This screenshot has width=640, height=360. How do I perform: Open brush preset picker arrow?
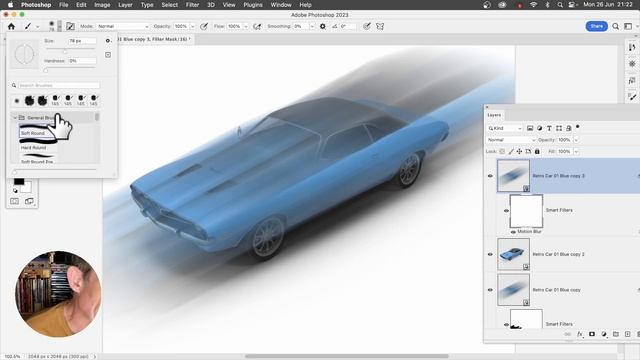pos(60,27)
